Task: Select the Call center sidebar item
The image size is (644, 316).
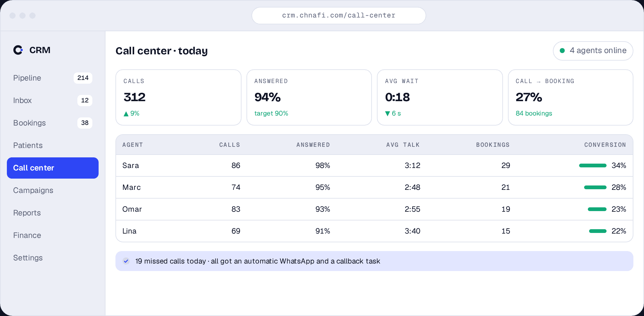Action: [x=53, y=168]
